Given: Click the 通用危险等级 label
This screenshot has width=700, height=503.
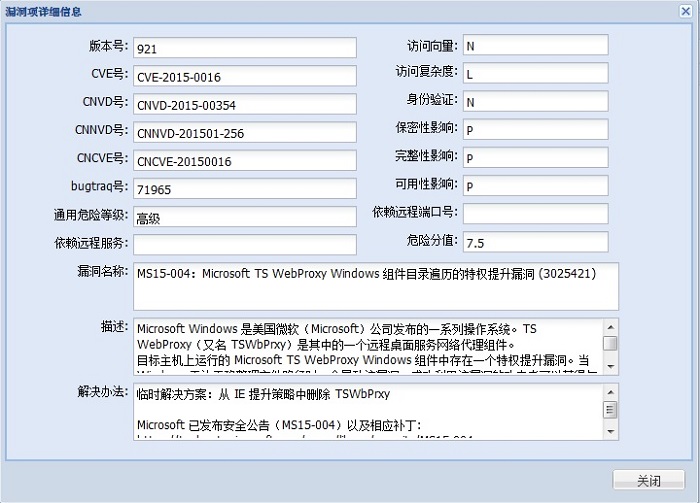Looking at the screenshot, I should 91,215.
